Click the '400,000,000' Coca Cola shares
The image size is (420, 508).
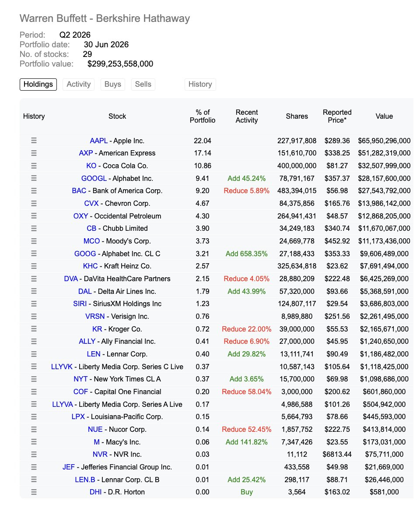click(x=297, y=166)
